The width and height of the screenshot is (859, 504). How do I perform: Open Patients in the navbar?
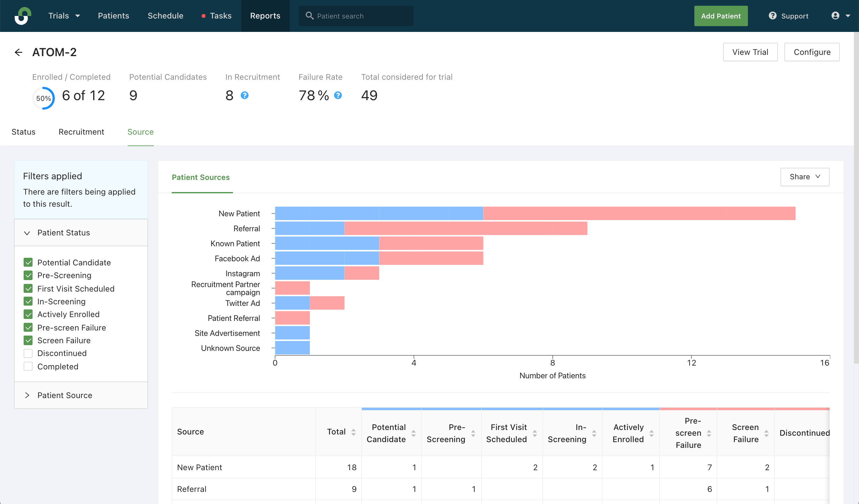pyautogui.click(x=114, y=16)
